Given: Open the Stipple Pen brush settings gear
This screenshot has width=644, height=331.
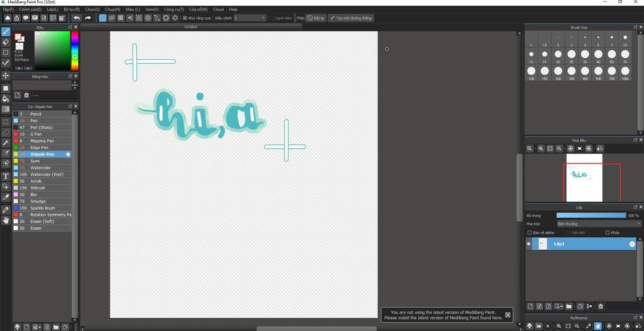Looking at the screenshot, I should point(68,154).
